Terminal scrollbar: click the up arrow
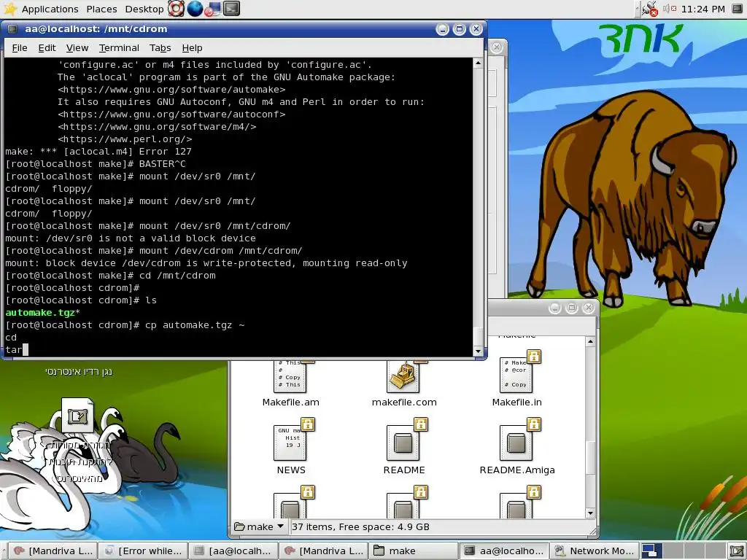Screen dimensions: 747x560 [x=479, y=63]
